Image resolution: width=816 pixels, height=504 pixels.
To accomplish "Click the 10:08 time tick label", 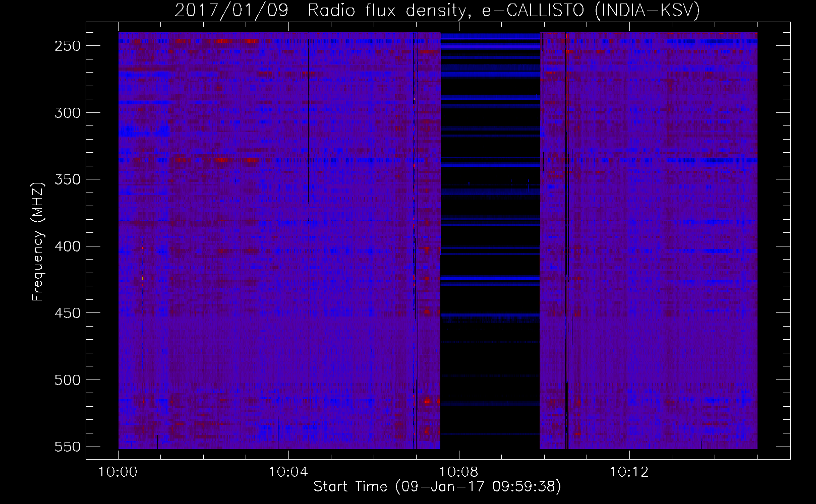I will tap(458, 472).
